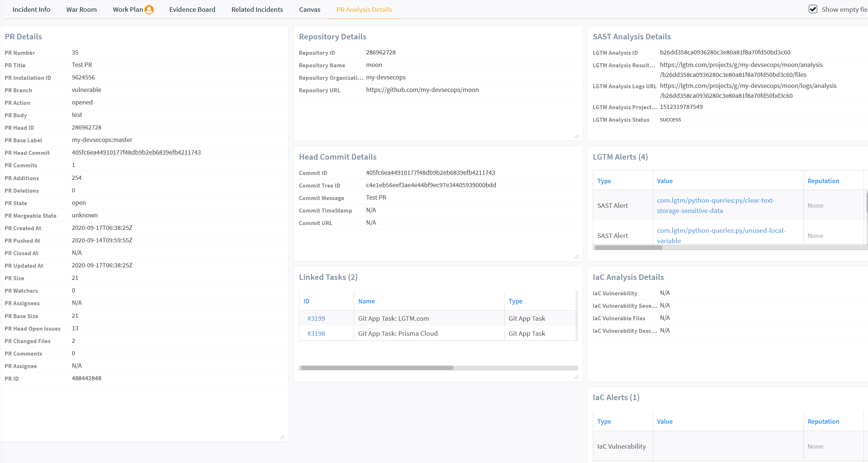Click the Head Commit Details resize handle
868x463 pixels.
coord(577,257)
